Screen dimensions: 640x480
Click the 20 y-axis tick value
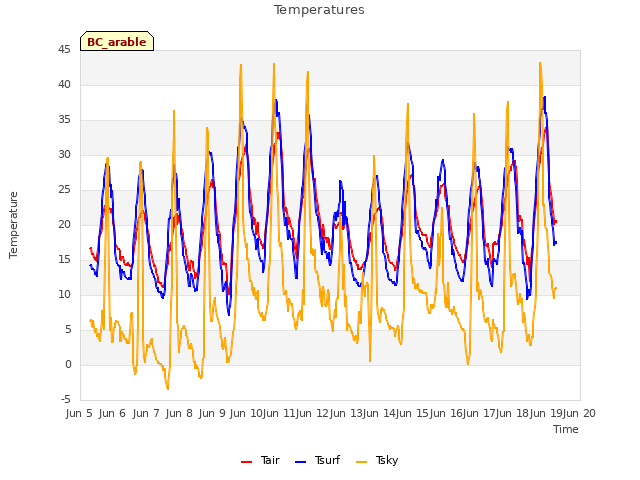pos(64,224)
